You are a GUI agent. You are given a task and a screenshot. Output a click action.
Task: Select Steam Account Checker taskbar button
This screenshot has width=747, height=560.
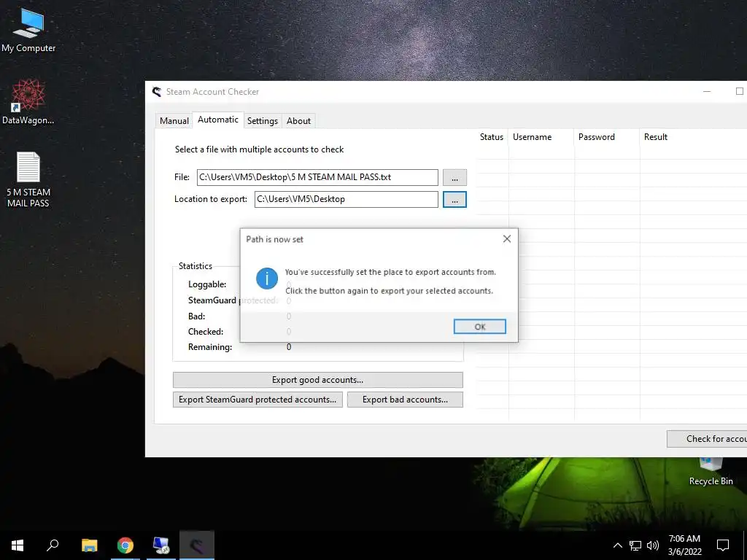tap(197, 545)
